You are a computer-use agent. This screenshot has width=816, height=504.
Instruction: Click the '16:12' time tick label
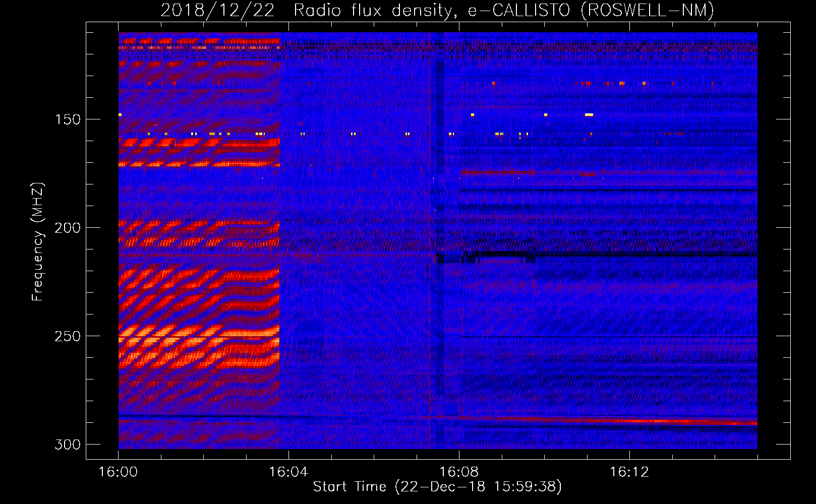629,472
